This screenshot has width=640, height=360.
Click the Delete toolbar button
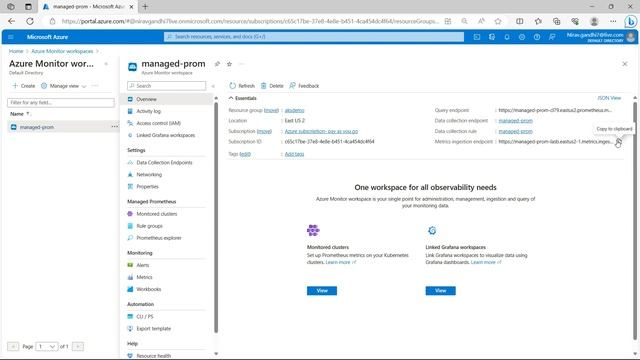272,86
